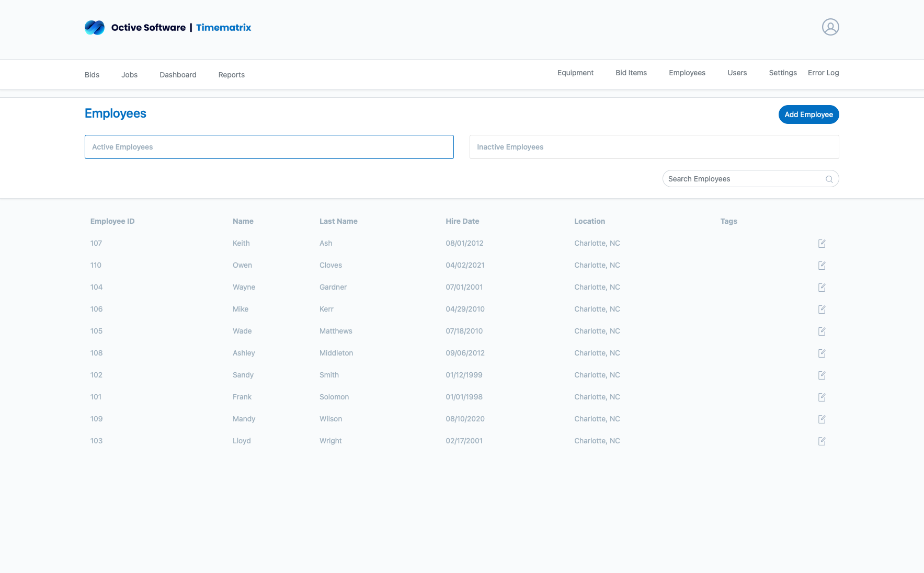
Task: Go to the Bid Items page
Action: point(631,73)
